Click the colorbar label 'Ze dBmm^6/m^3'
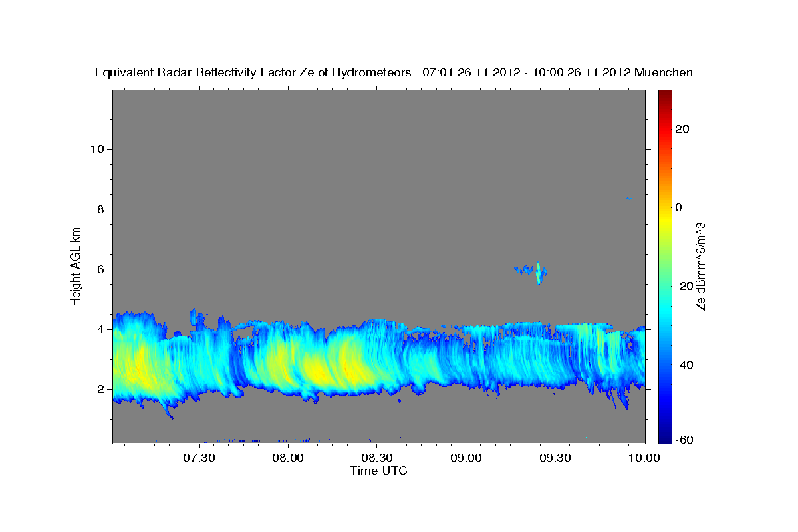Screen dimensions: 798x532 [x=700, y=266]
